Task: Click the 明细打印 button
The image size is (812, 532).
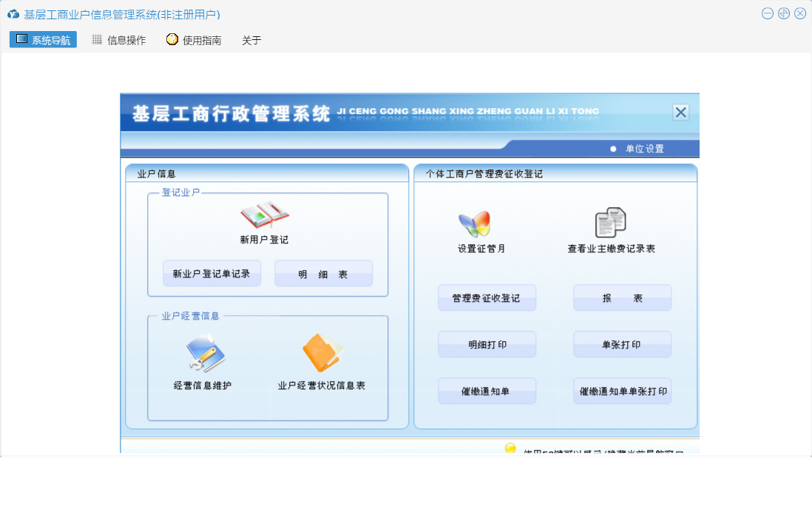Action: click(x=487, y=345)
